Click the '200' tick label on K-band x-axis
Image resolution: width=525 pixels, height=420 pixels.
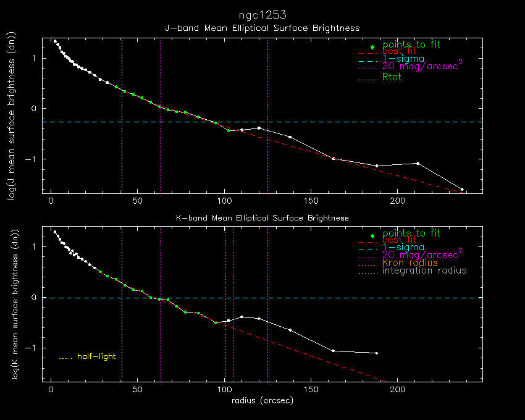pos(397,390)
